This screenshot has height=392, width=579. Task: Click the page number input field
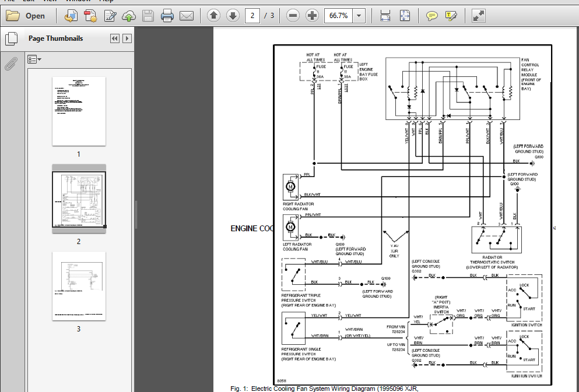(x=252, y=16)
